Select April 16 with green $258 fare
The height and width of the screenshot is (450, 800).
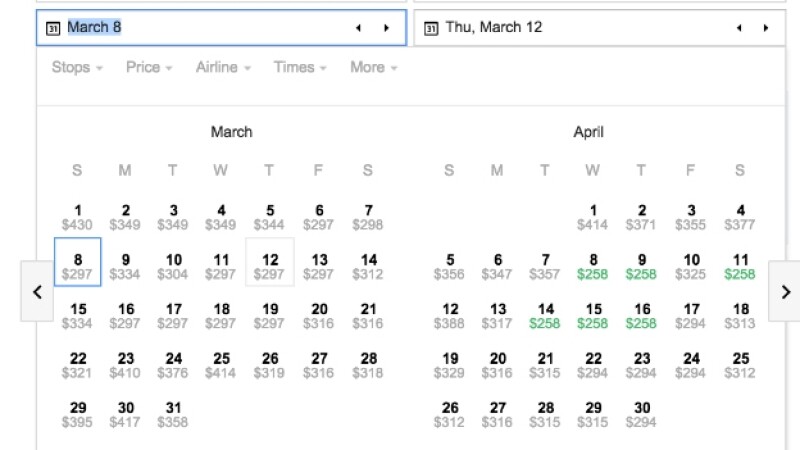pyautogui.click(x=641, y=316)
